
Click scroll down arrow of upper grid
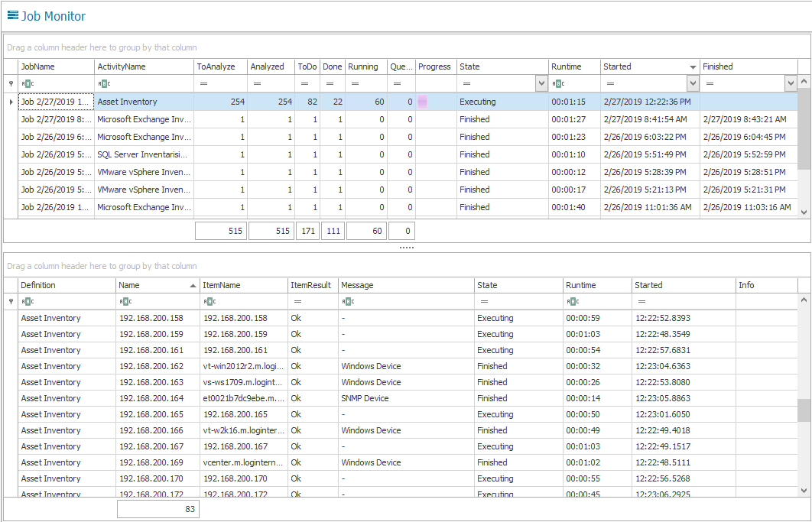[804, 212]
